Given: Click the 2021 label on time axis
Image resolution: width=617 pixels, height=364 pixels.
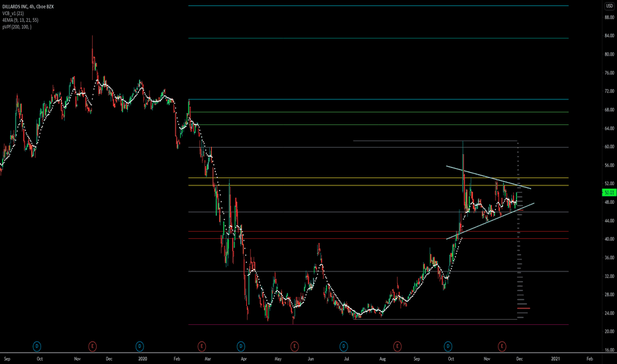Looking at the screenshot, I should pos(555,359).
